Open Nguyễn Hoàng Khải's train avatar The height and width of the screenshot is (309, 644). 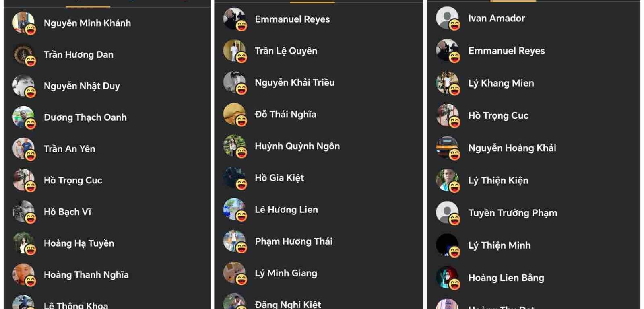[x=447, y=147]
